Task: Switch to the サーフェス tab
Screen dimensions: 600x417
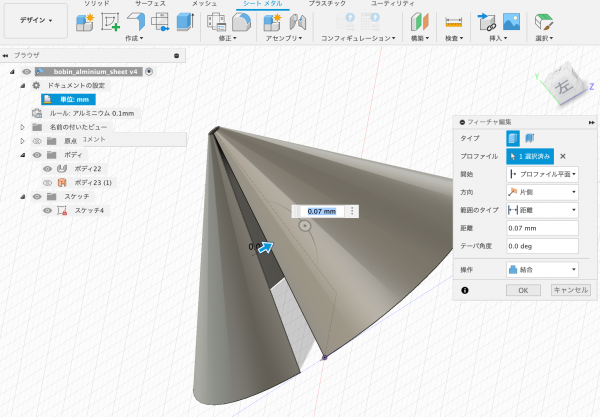Action: coord(149,5)
